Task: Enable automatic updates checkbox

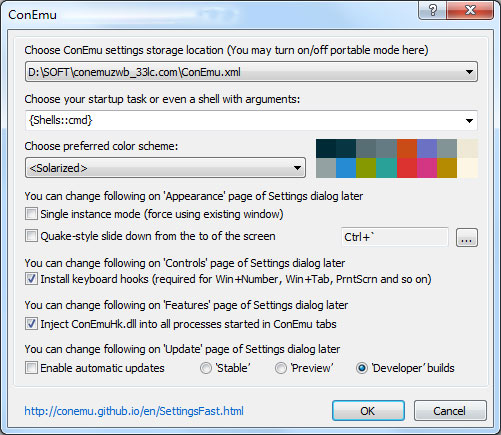Action: pos(31,368)
